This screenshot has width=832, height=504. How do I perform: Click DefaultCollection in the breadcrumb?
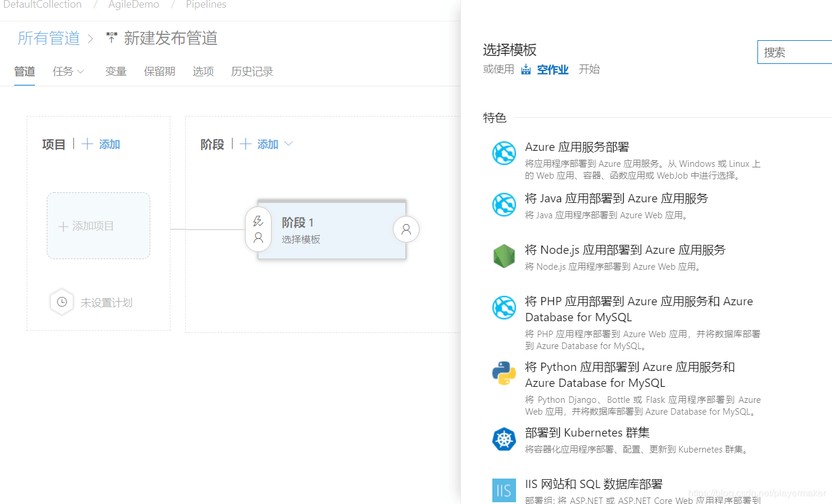(43, 5)
